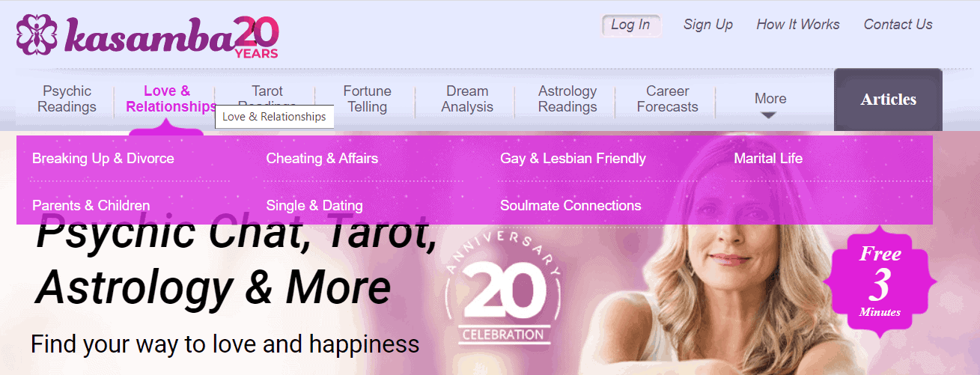
Task: Choose the Career Forecasts menu
Action: [667, 99]
